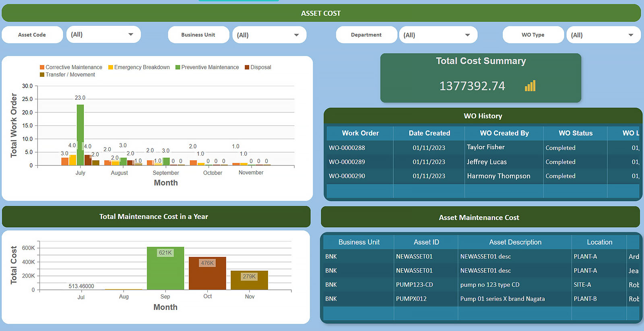This screenshot has width=644, height=331.
Task: Select the PUMP123-CD asset row
Action: point(414,285)
